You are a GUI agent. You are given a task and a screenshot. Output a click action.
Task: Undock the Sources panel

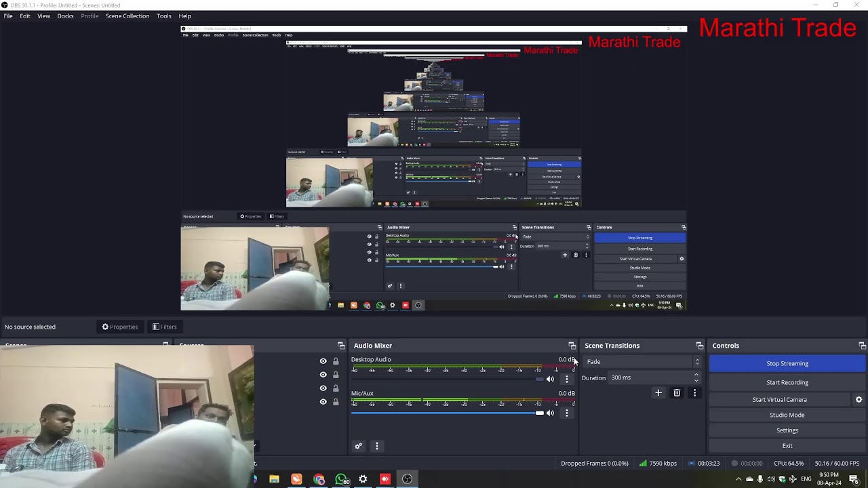[341, 346]
